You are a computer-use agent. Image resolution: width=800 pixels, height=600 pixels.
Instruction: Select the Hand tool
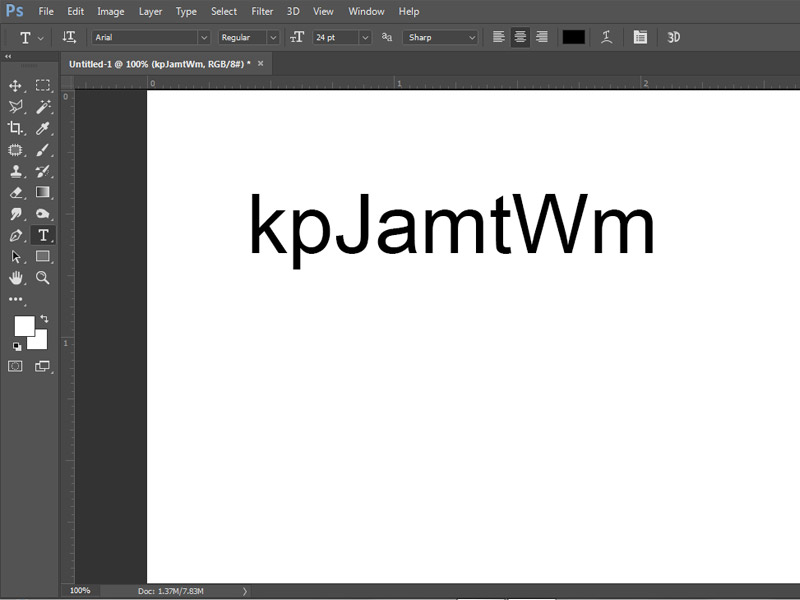pyautogui.click(x=15, y=278)
